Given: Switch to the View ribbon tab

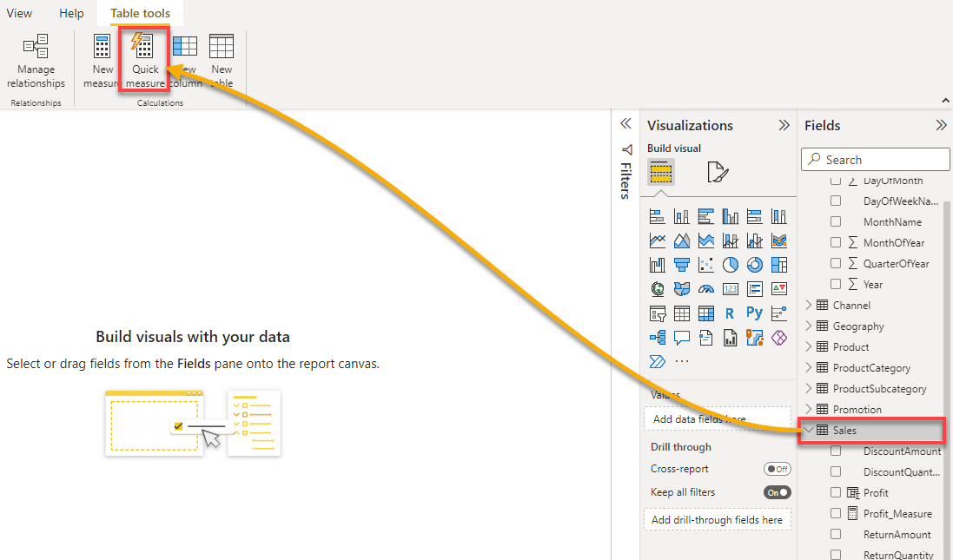Looking at the screenshot, I should (x=19, y=13).
